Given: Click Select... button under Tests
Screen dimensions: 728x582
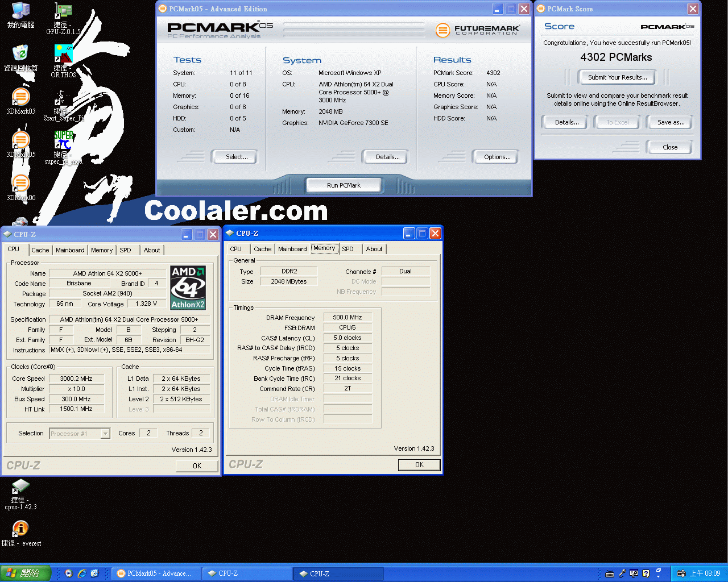Looking at the screenshot, I should pyautogui.click(x=234, y=157).
